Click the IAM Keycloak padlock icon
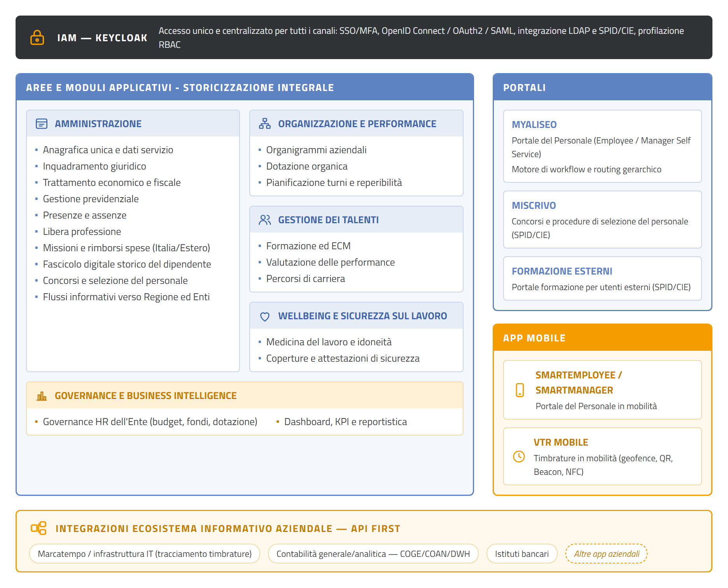The width and height of the screenshot is (728, 588). click(x=37, y=38)
